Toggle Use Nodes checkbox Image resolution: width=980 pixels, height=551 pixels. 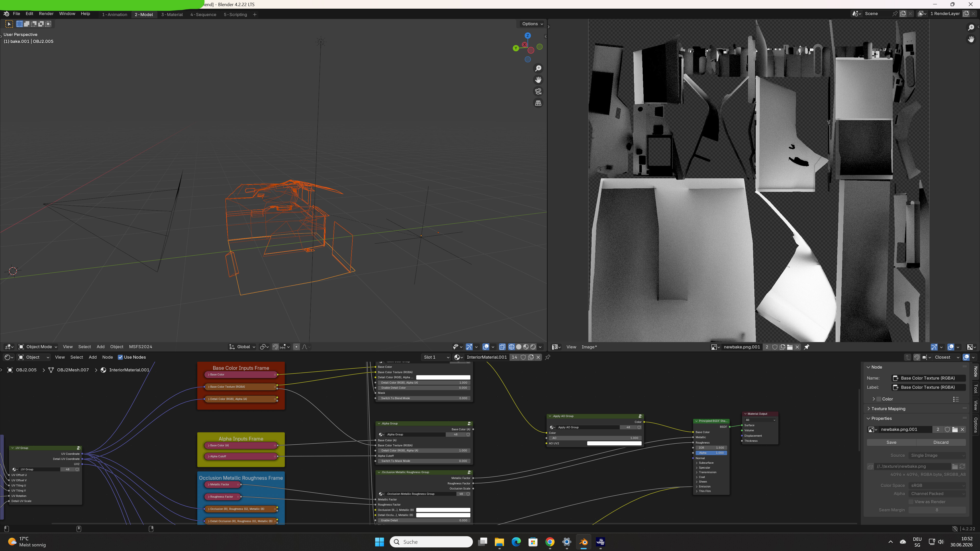[x=120, y=357]
